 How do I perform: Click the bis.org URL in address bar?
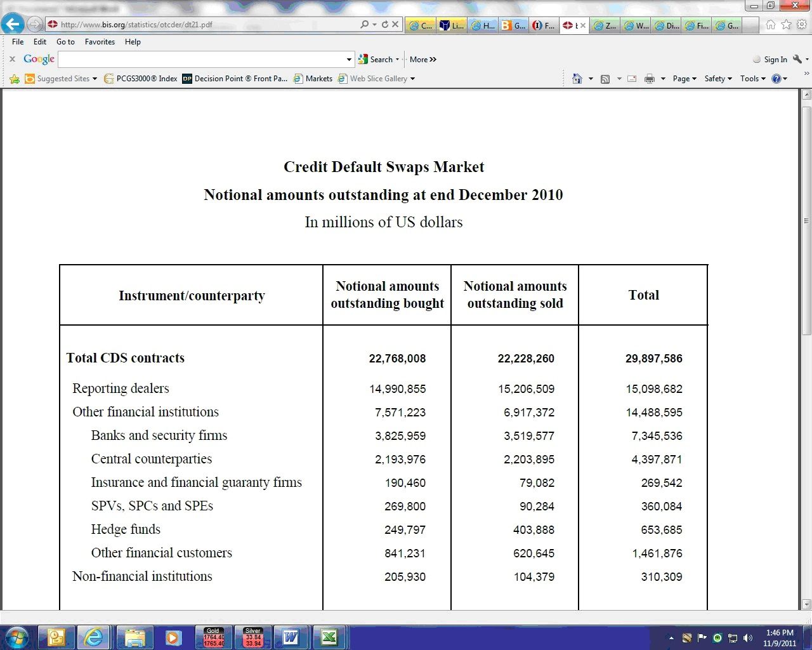tap(136, 25)
